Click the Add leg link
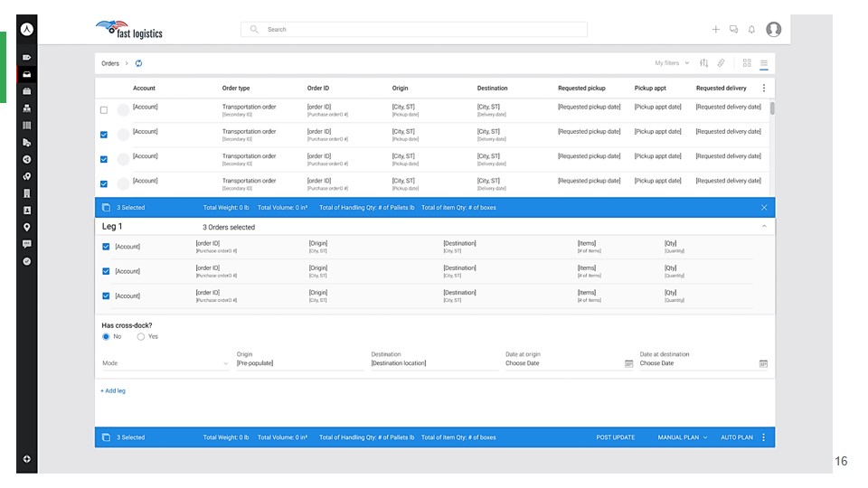This screenshot has width=868, height=488. (113, 391)
